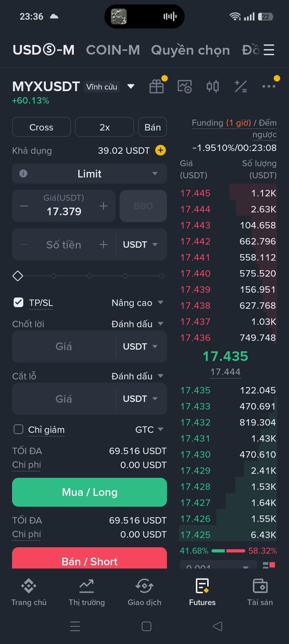This screenshot has width=289, height=644.
Task: Open the MYXUSDT pair selector arrow
Action: click(131, 86)
